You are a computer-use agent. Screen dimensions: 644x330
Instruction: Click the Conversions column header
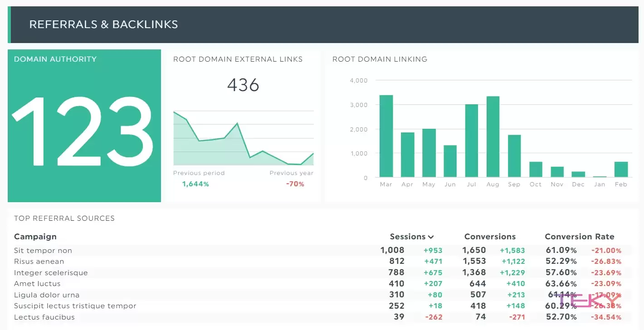click(490, 237)
